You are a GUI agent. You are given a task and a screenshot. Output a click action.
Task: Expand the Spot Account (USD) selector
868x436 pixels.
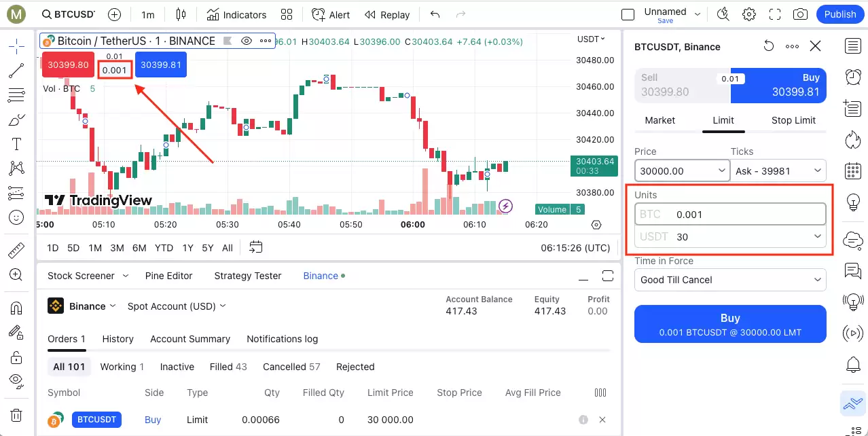177,306
